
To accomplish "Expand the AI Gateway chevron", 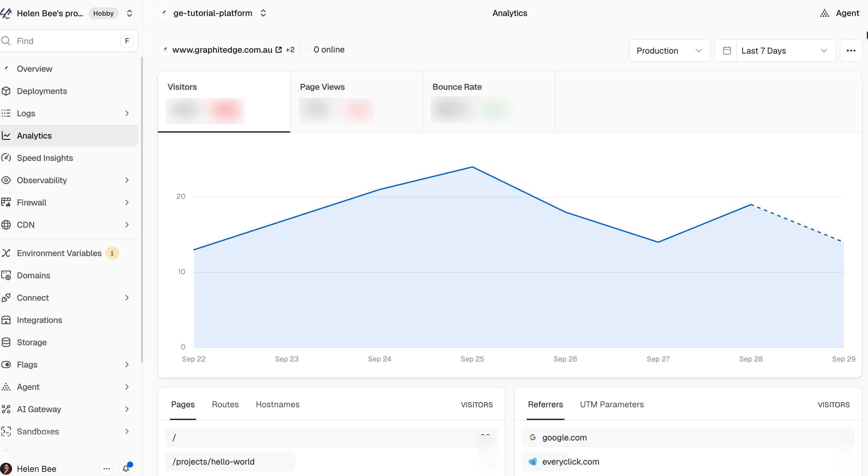I will tap(127, 409).
